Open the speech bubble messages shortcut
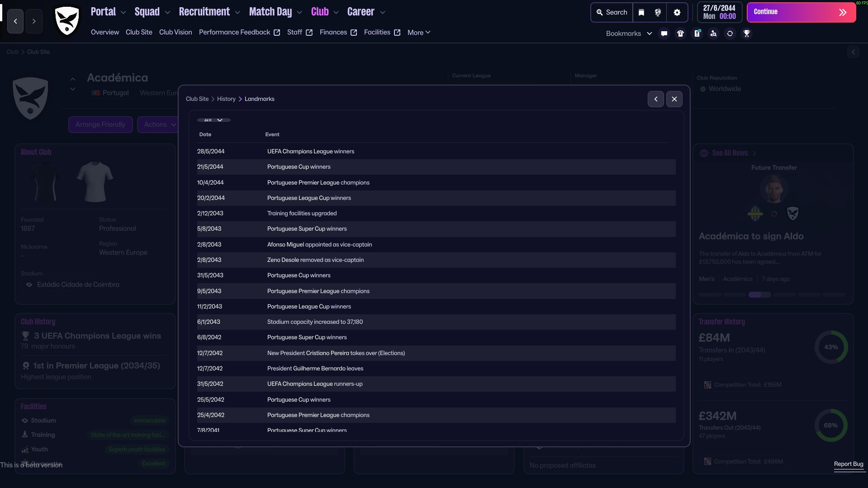868x488 pixels. tap(664, 33)
